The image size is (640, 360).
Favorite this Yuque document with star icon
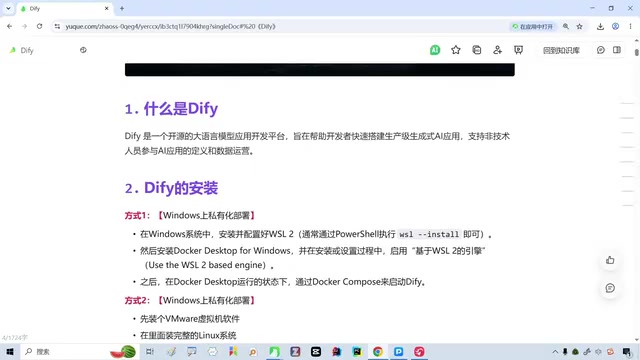tap(456, 50)
